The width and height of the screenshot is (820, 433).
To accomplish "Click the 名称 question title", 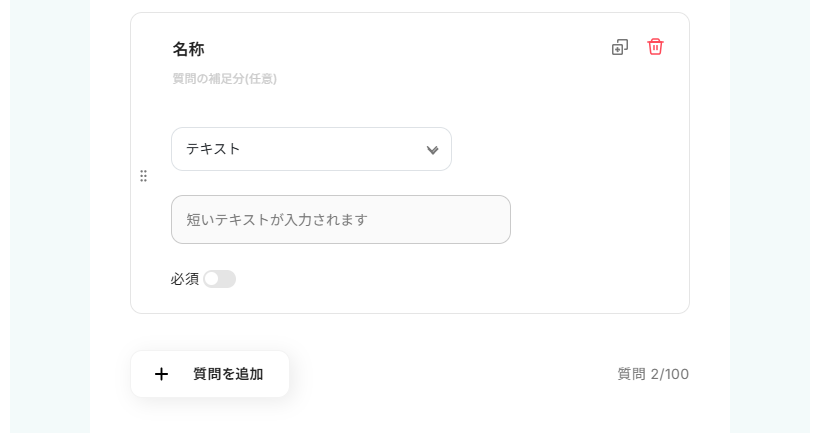I will [x=188, y=49].
